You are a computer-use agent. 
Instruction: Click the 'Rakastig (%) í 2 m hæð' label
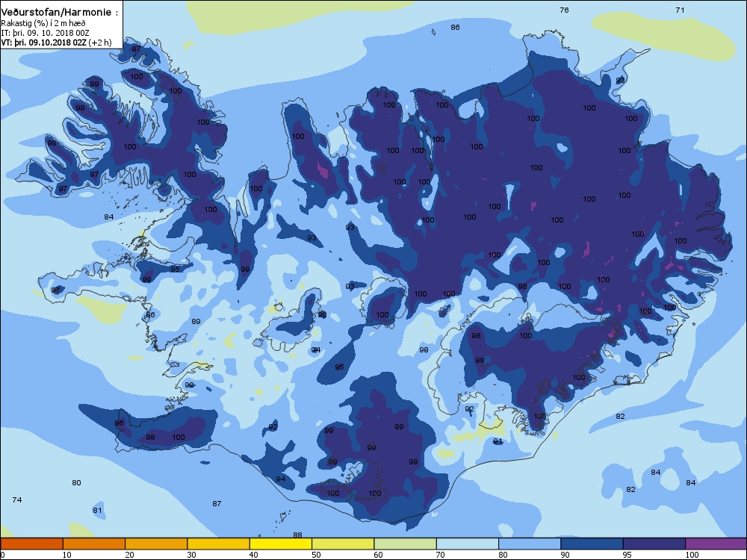pos(43,23)
